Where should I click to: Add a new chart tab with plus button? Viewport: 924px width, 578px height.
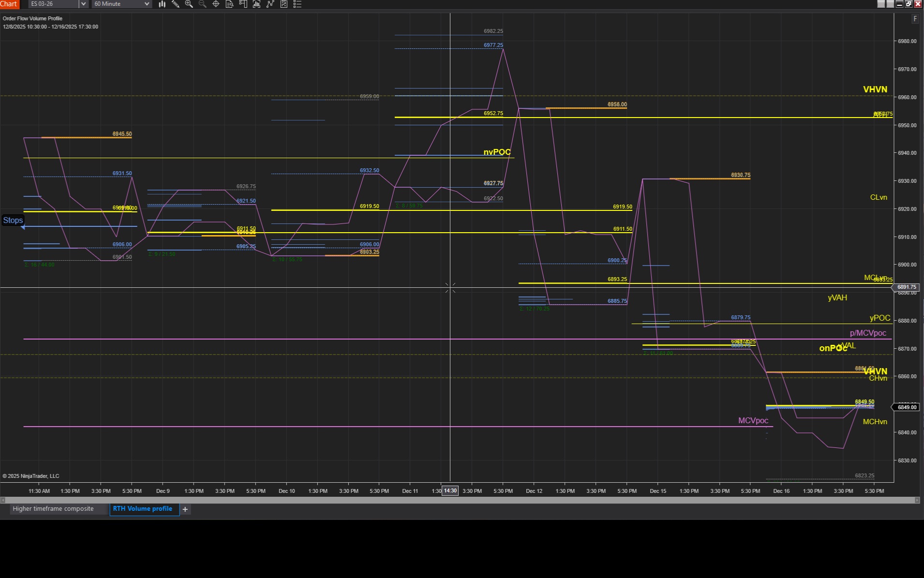pos(185,509)
